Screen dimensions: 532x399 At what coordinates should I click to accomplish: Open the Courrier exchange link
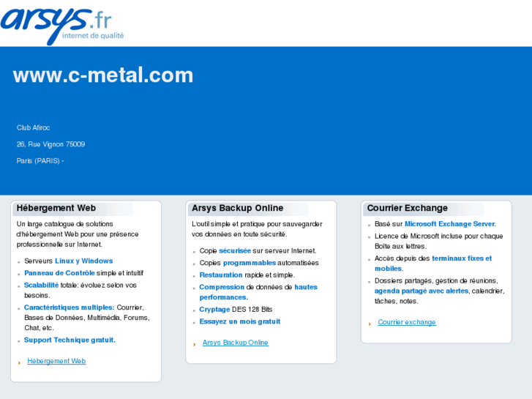point(407,322)
